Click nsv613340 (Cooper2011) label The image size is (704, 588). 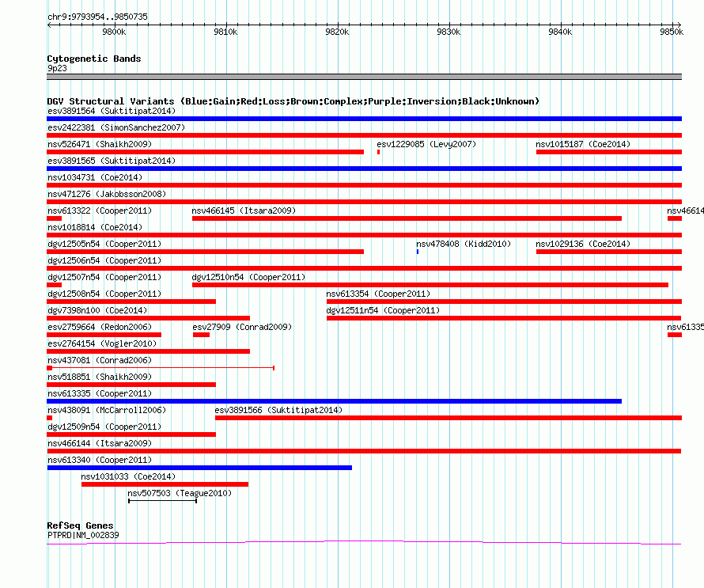(100, 460)
